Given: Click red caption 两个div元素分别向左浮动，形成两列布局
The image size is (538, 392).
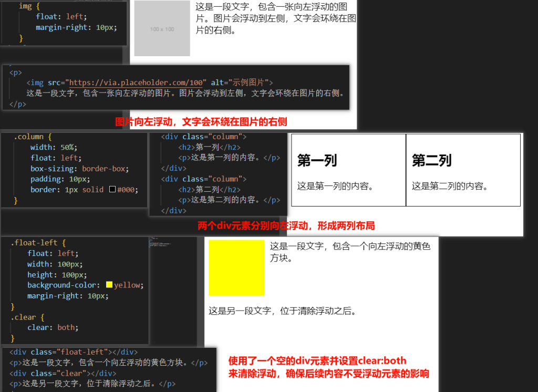Looking at the screenshot, I should 286,226.
